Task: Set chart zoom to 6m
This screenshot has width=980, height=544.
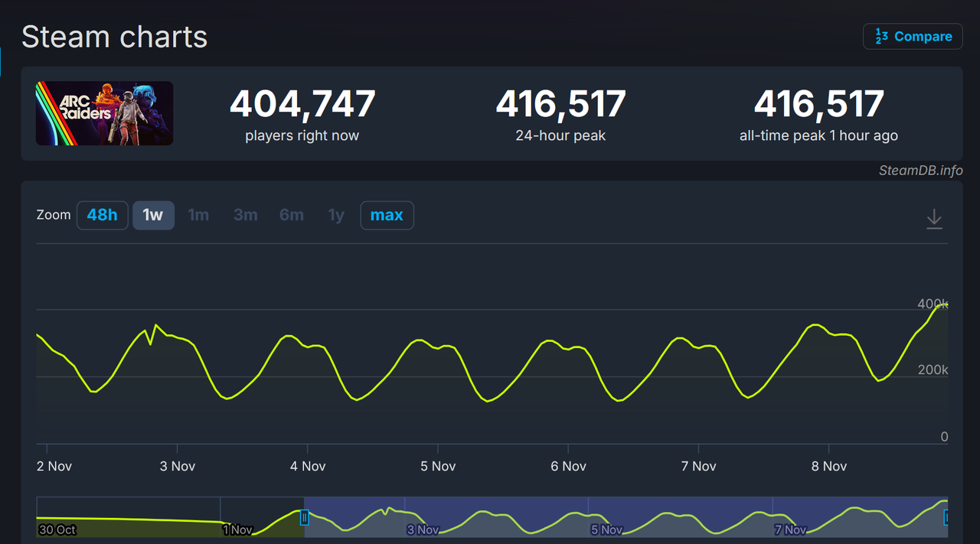Action: 292,215
